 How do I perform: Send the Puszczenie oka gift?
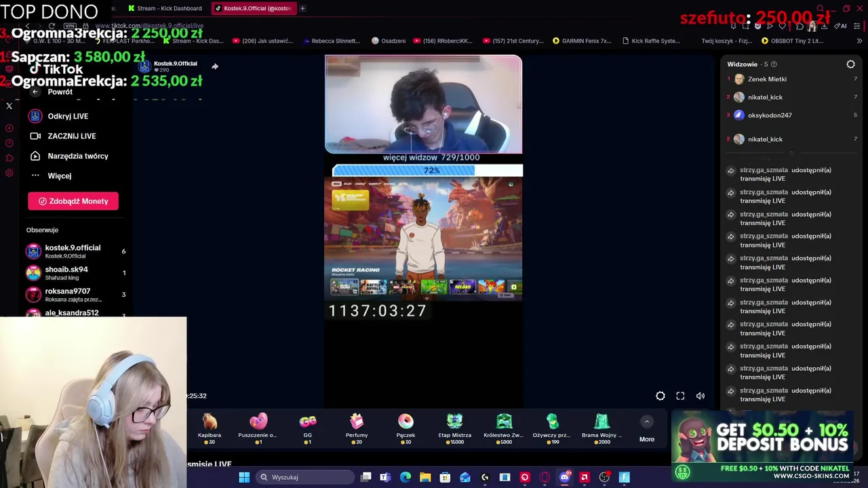click(x=258, y=429)
